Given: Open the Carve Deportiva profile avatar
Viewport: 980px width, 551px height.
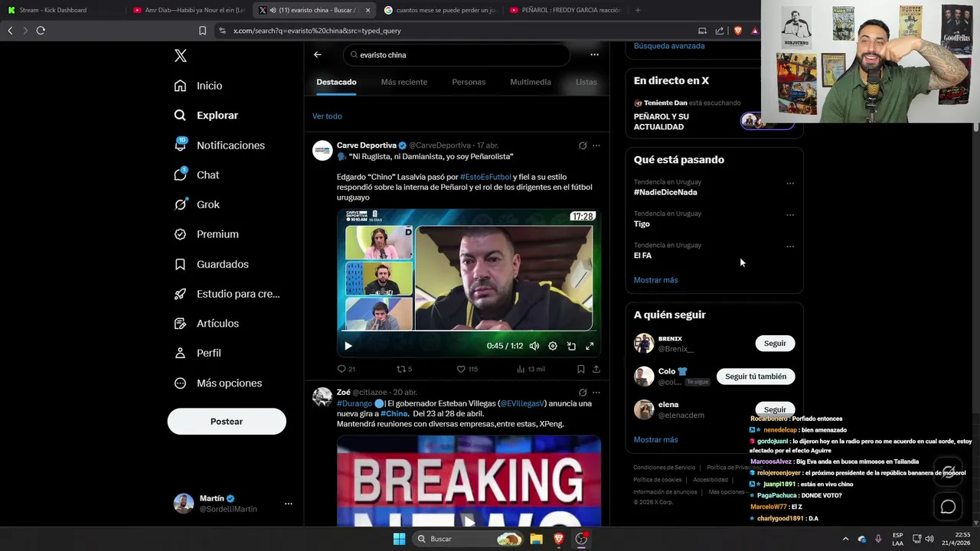Looking at the screenshot, I should point(322,150).
